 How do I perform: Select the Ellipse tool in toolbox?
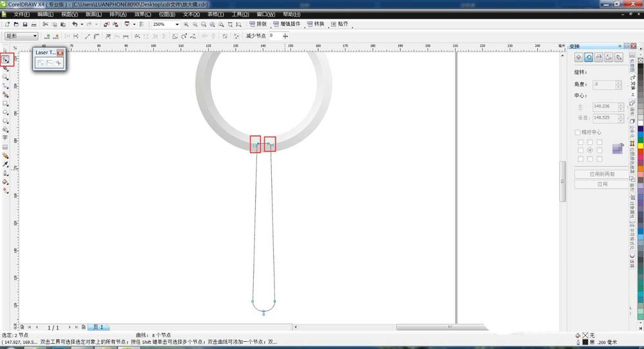[x=5, y=112]
